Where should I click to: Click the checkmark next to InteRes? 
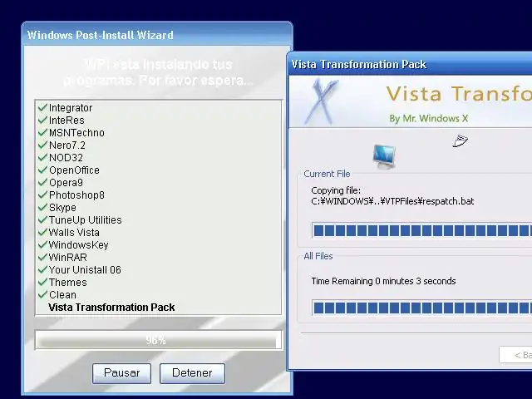point(42,120)
